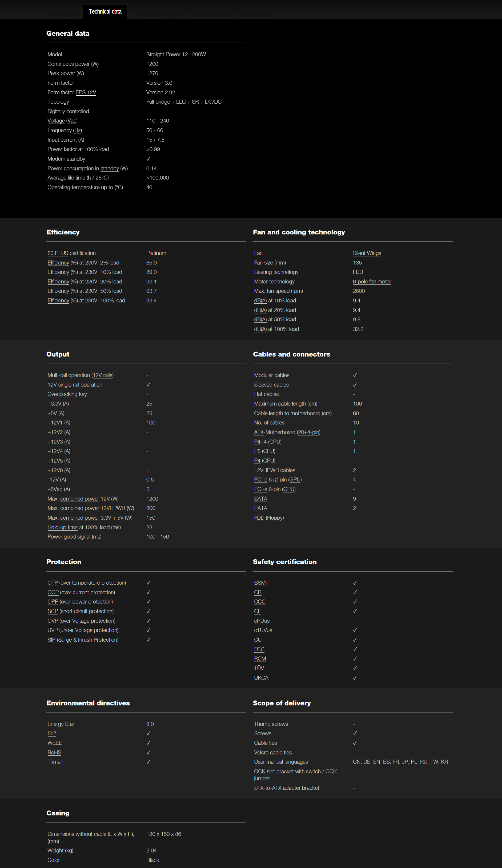
Task: Click the FDD floppy link
Action: pos(259,518)
